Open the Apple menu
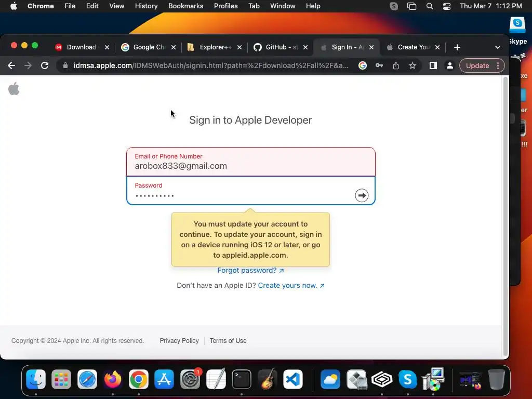The image size is (532, 399). pyautogui.click(x=14, y=6)
